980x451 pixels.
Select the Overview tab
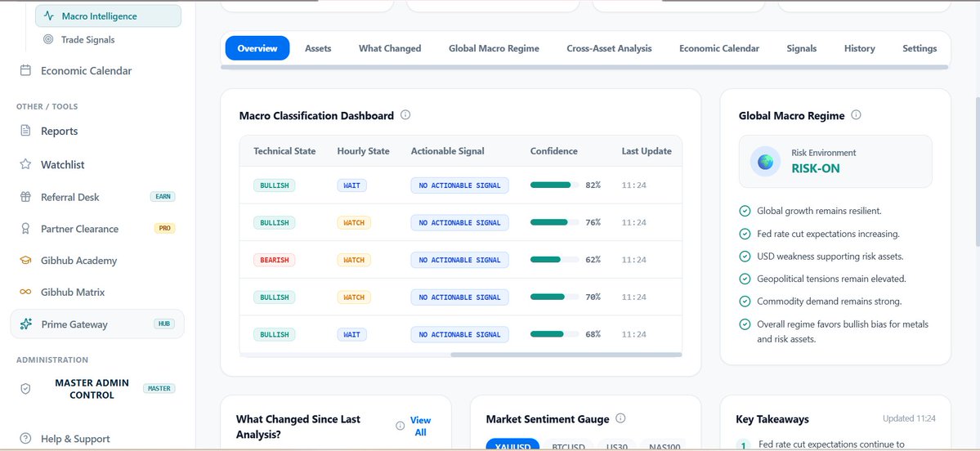pos(257,48)
